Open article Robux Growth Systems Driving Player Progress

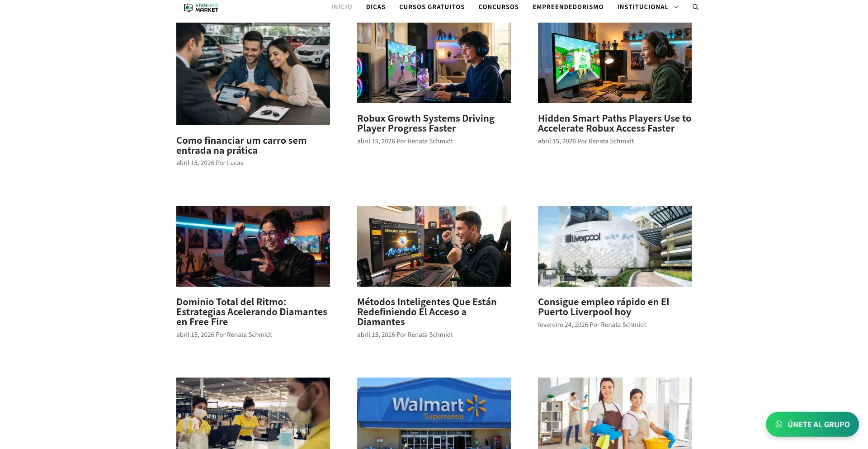[x=425, y=123]
